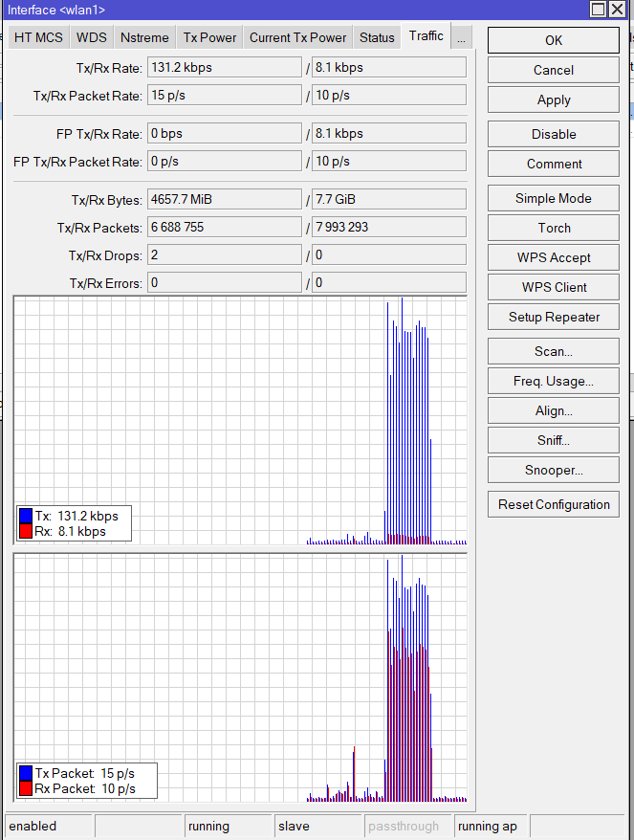634x840 pixels.
Task: Select the Rx Rate field showing 8.1 kbps
Action: click(389, 68)
